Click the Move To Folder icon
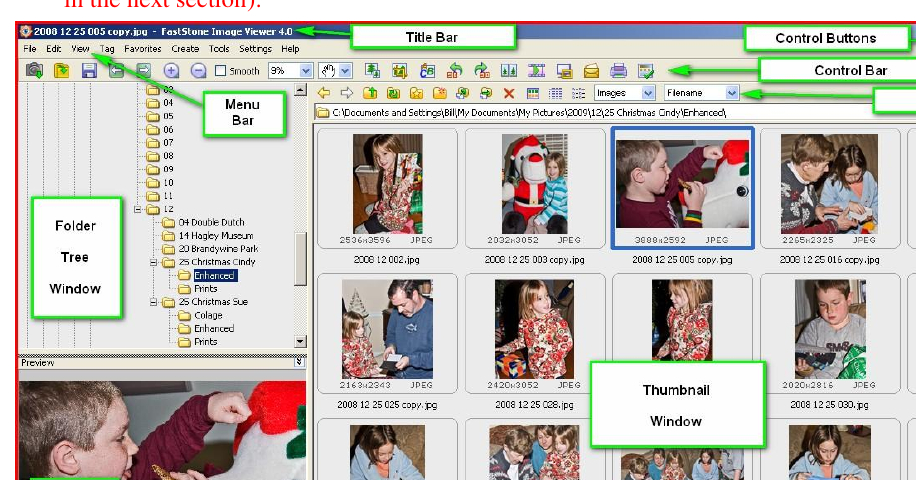This screenshot has height=480, width=916. click(x=485, y=93)
